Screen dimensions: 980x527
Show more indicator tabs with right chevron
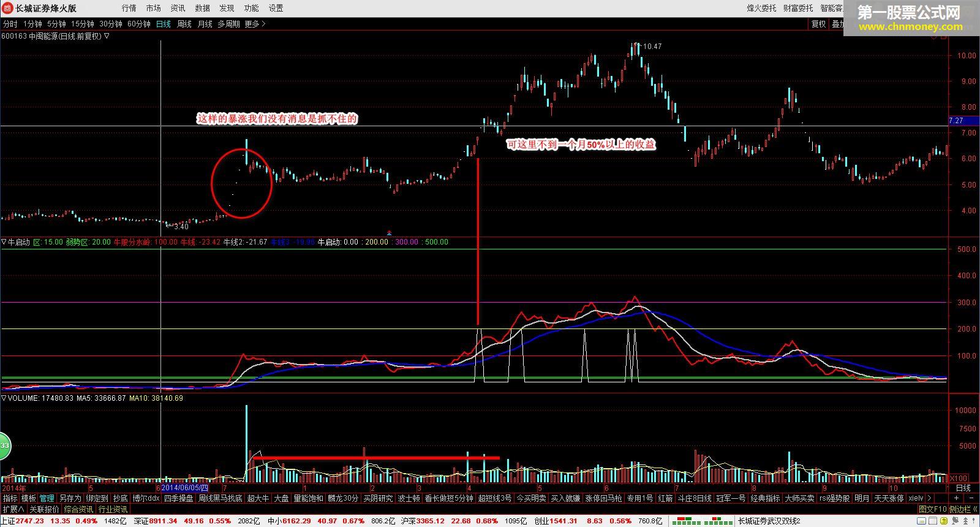[930, 498]
